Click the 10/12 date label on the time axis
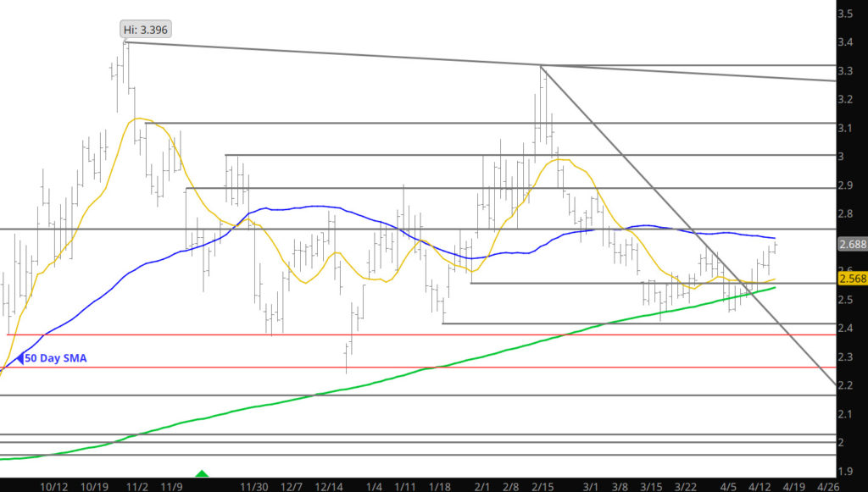The height and width of the screenshot is (492, 868). (x=54, y=487)
